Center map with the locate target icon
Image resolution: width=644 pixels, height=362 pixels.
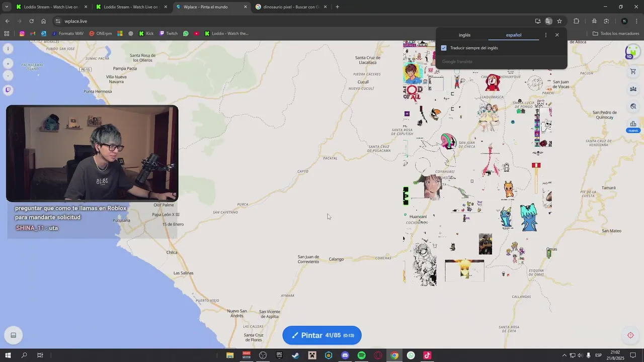(x=630, y=335)
